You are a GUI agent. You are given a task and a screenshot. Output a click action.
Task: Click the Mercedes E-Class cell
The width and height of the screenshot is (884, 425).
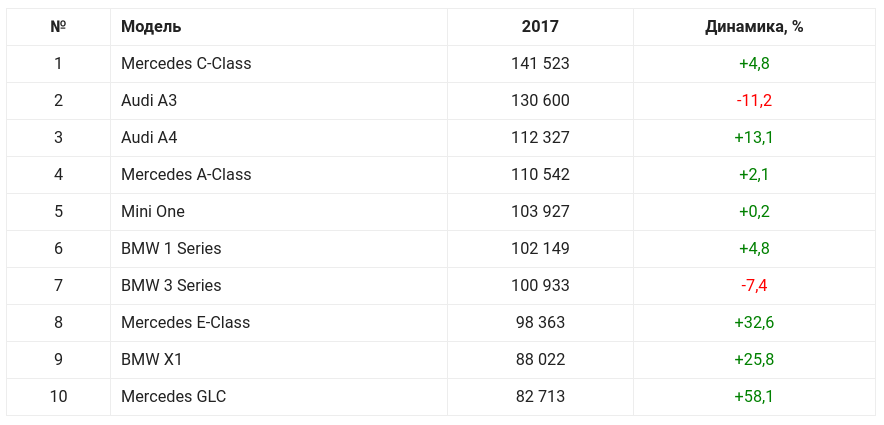coord(185,323)
